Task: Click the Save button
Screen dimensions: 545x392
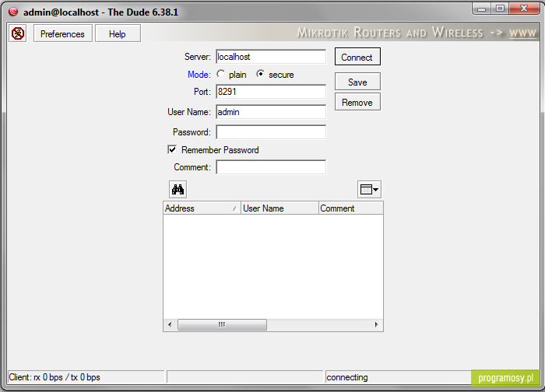Action: point(357,82)
